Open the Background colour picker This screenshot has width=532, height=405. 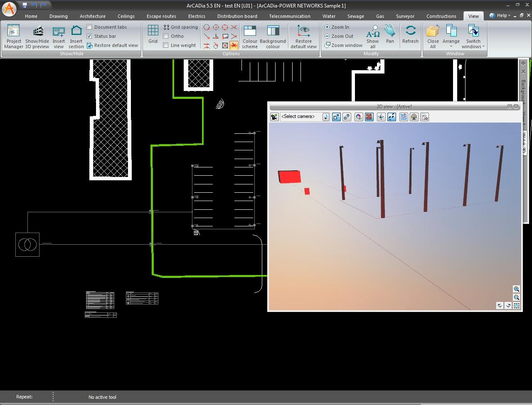point(273,37)
